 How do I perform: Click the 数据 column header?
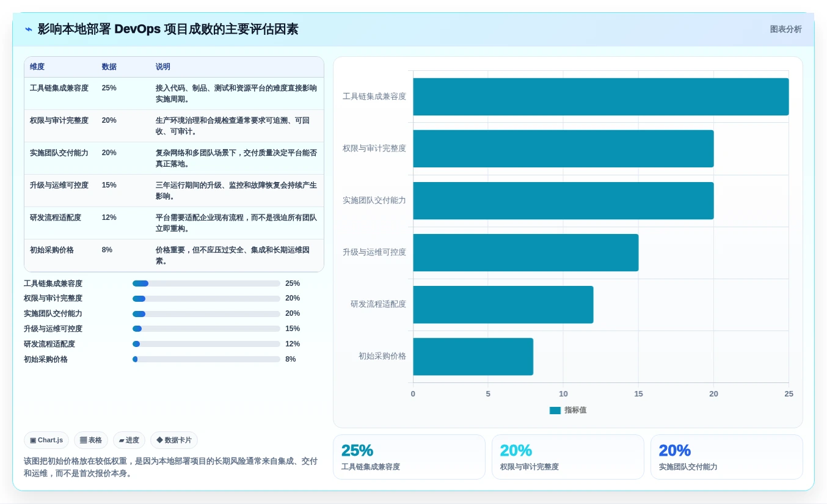[x=109, y=67]
